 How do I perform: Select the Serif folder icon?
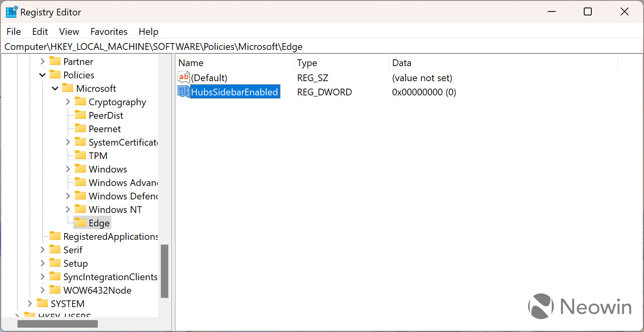tap(55, 249)
